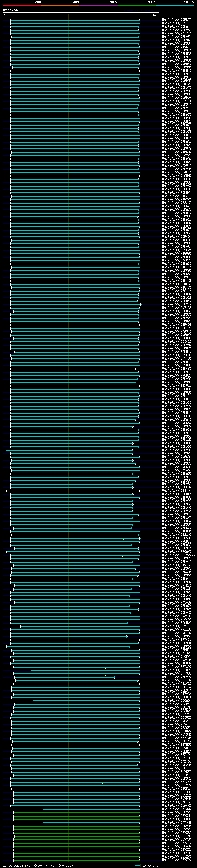The width and height of the screenshot is (197, 868).
Task: Select the UniRef100_B3IUE7 label
Action: coord(177,718)
